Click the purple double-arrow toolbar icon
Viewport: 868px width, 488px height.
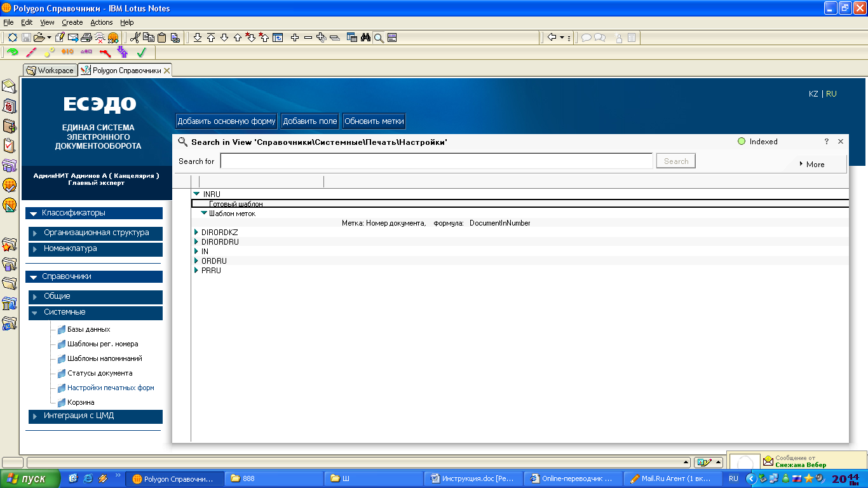tap(123, 52)
